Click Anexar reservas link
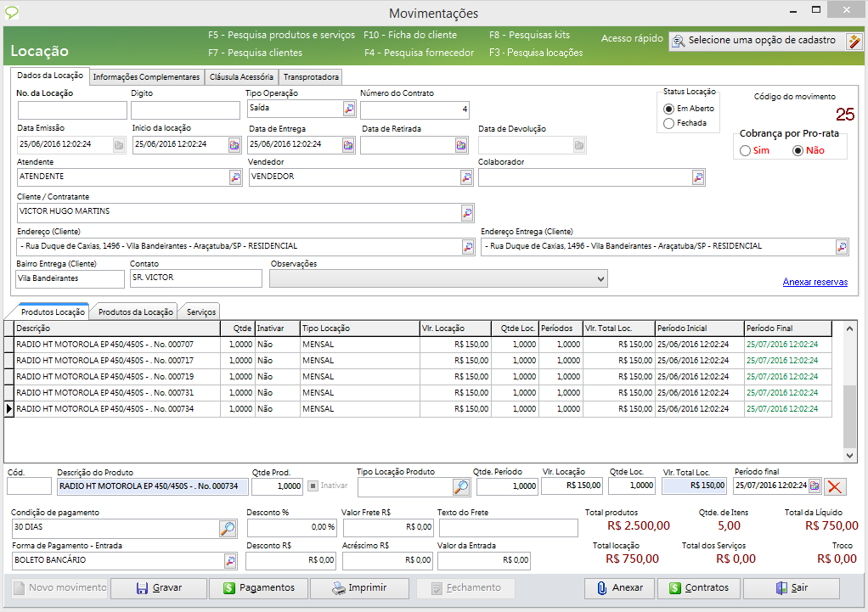The height and width of the screenshot is (612, 868). [x=814, y=283]
